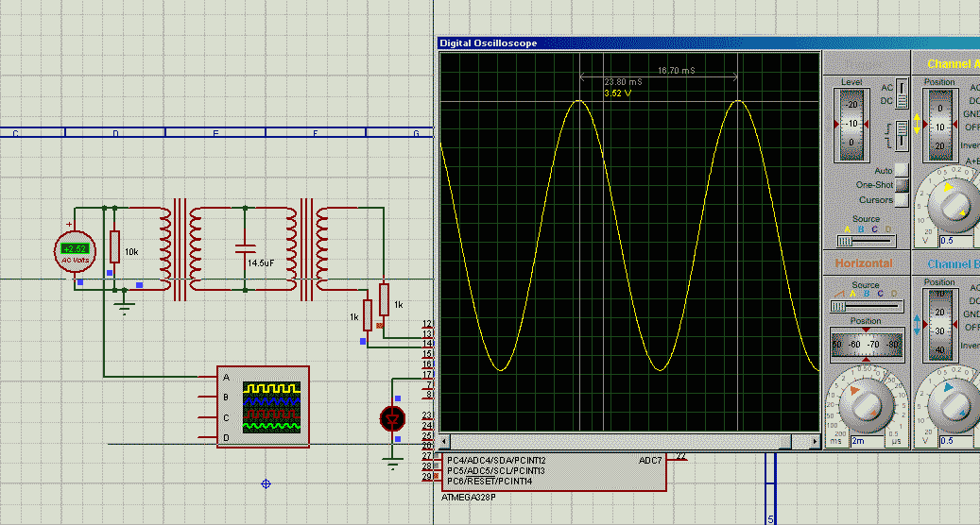Select the right 1k resistor
Screen dimensions: 980x525
(384, 299)
